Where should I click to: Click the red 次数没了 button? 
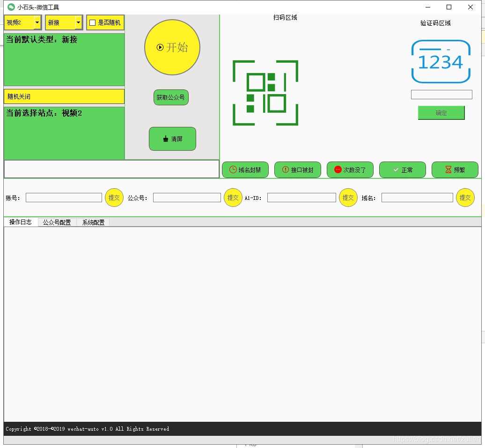pyautogui.click(x=350, y=170)
